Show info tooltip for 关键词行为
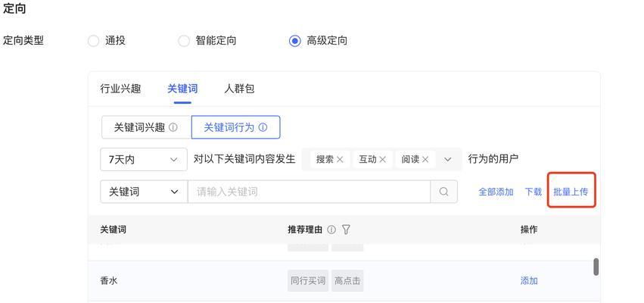 coord(263,127)
